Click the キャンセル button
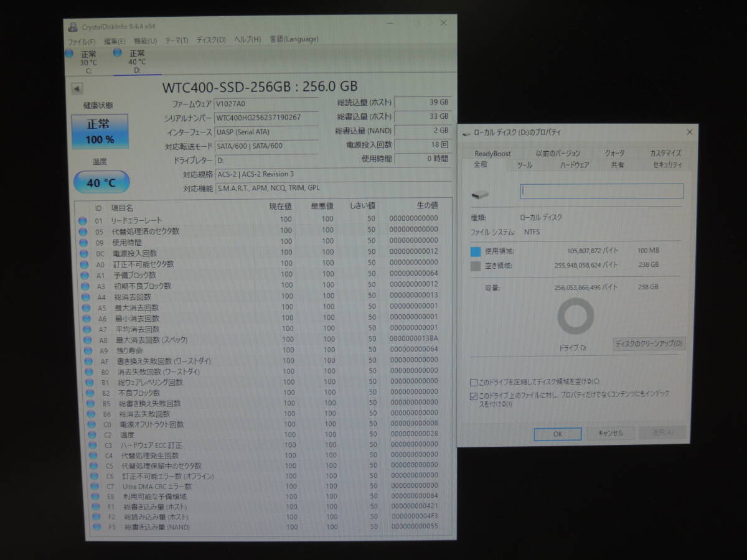Viewport: 747px width, 560px height. coord(611,434)
